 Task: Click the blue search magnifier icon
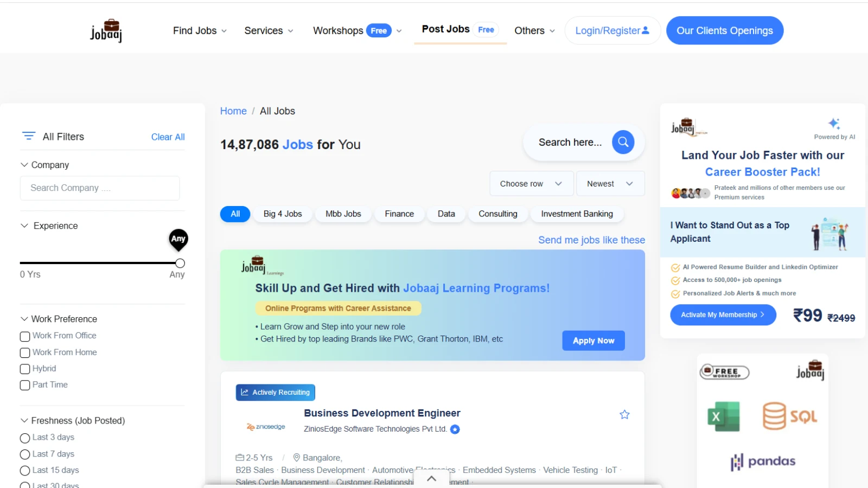pos(623,142)
